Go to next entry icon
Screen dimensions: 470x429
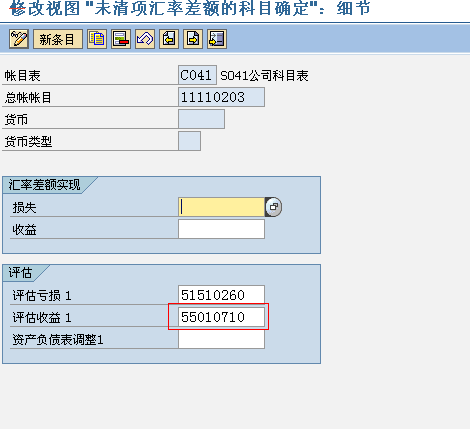193,39
